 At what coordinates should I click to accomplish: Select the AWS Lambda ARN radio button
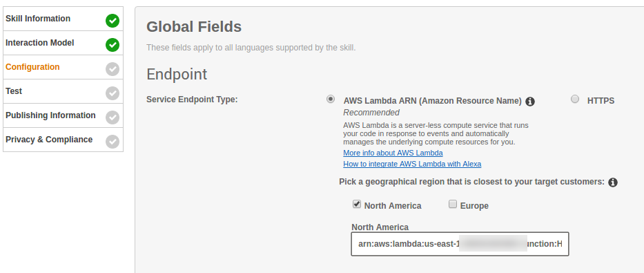point(331,99)
